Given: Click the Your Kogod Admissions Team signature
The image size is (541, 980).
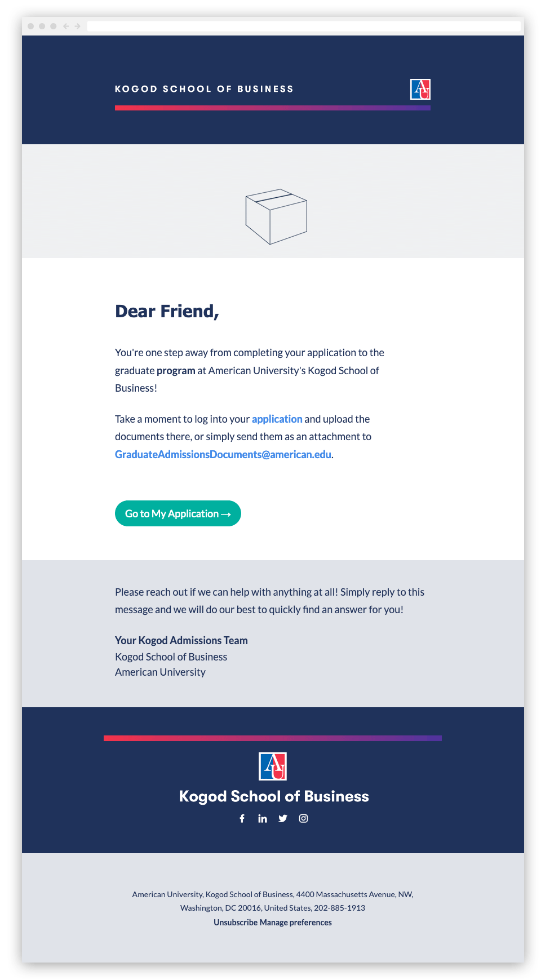Looking at the screenshot, I should pyautogui.click(x=181, y=640).
